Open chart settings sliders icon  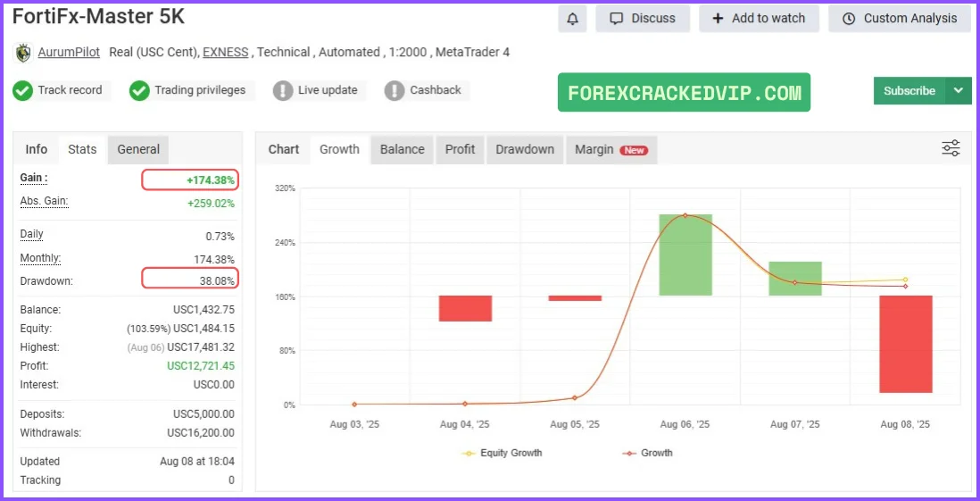[951, 148]
